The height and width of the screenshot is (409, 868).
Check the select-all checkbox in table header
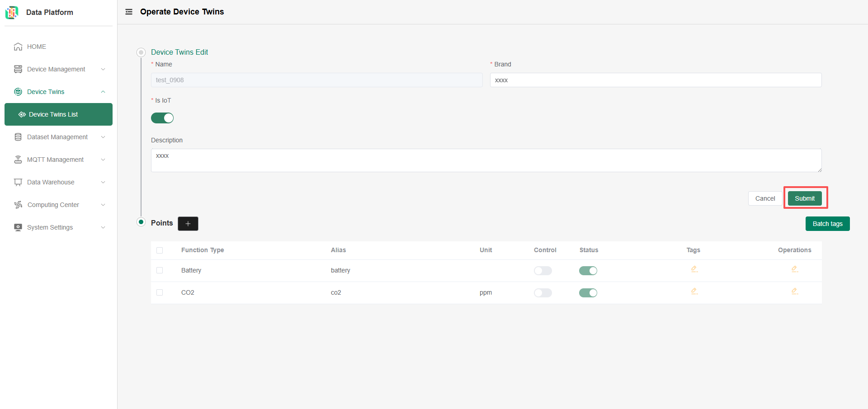tap(160, 250)
